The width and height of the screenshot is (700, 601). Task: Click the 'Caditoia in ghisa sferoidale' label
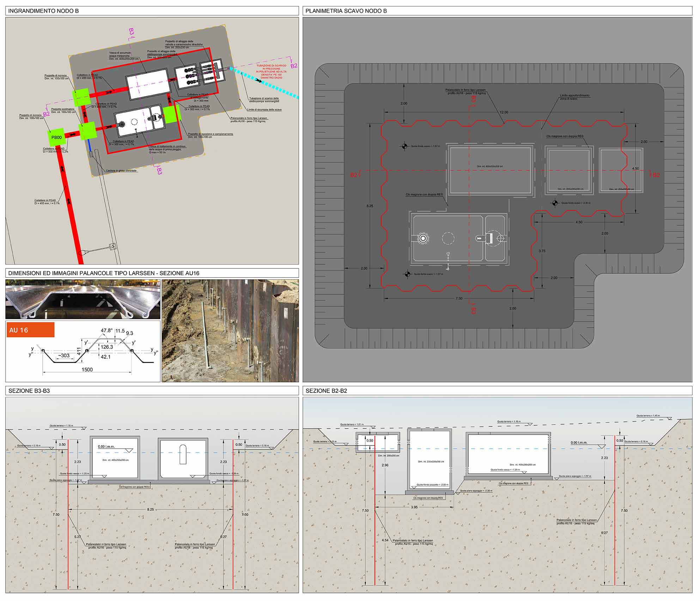point(121,171)
